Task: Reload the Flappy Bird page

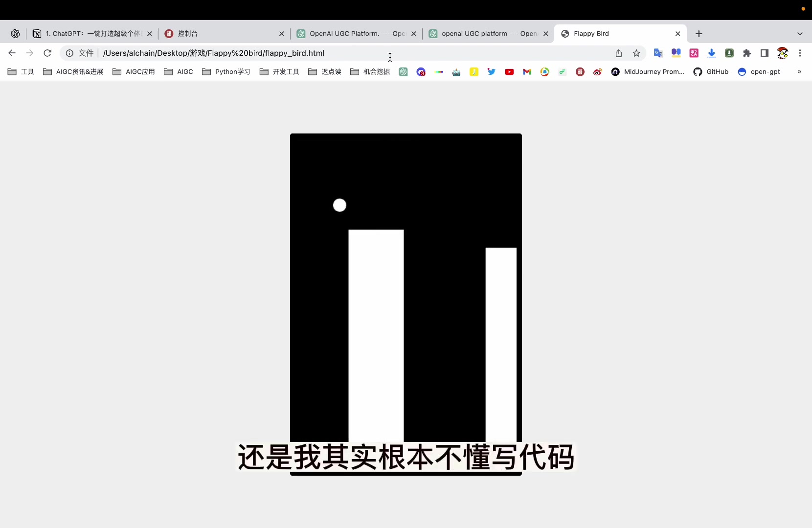Action: tap(47, 53)
